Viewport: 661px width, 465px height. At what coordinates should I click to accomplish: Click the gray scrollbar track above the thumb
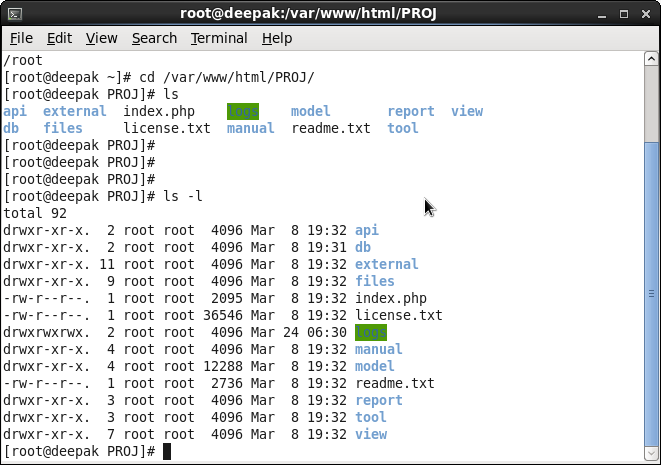pos(652,100)
